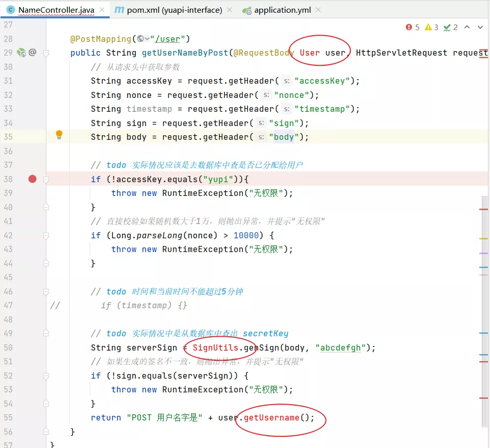
Task: Close the NameController.java tab
Action: point(102,10)
